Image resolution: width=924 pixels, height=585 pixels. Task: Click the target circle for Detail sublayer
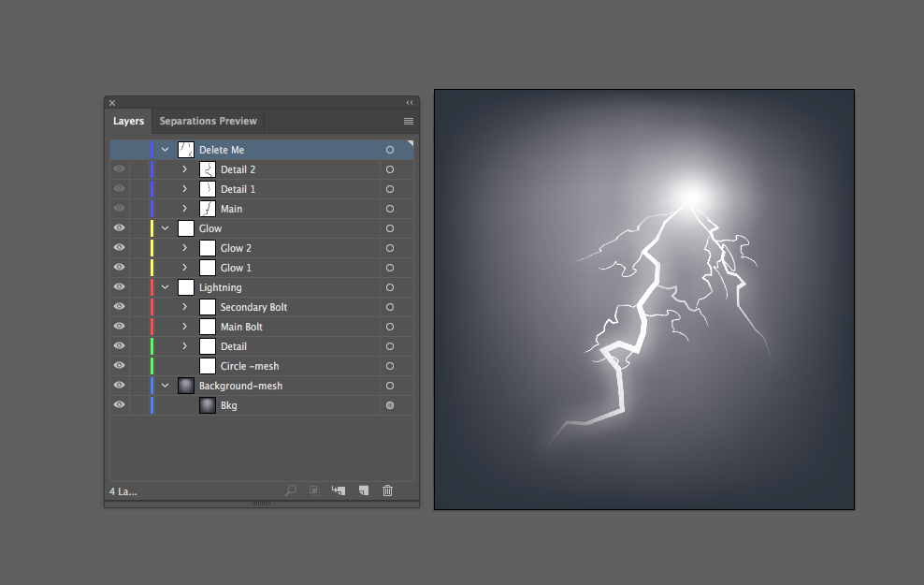click(x=390, y=346)
